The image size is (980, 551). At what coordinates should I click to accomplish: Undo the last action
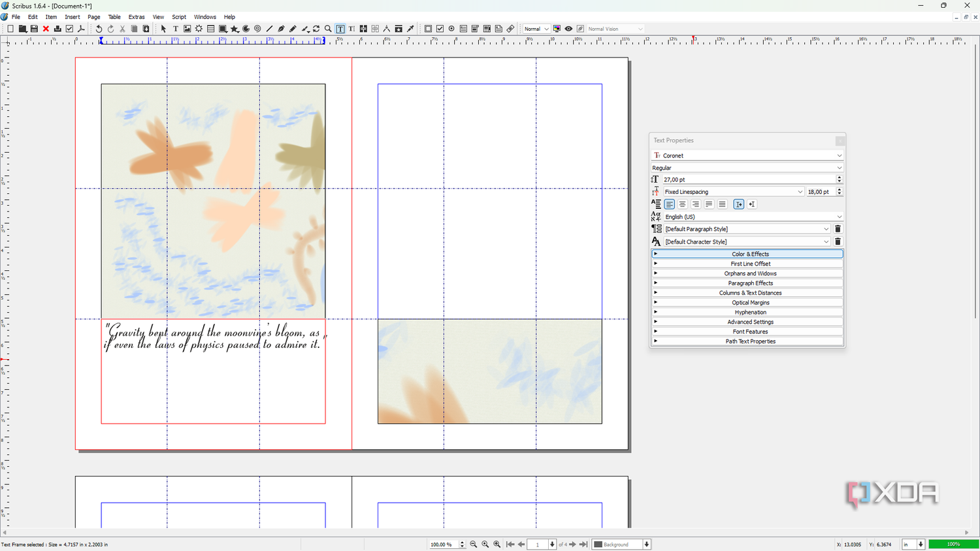pos(99,29)
